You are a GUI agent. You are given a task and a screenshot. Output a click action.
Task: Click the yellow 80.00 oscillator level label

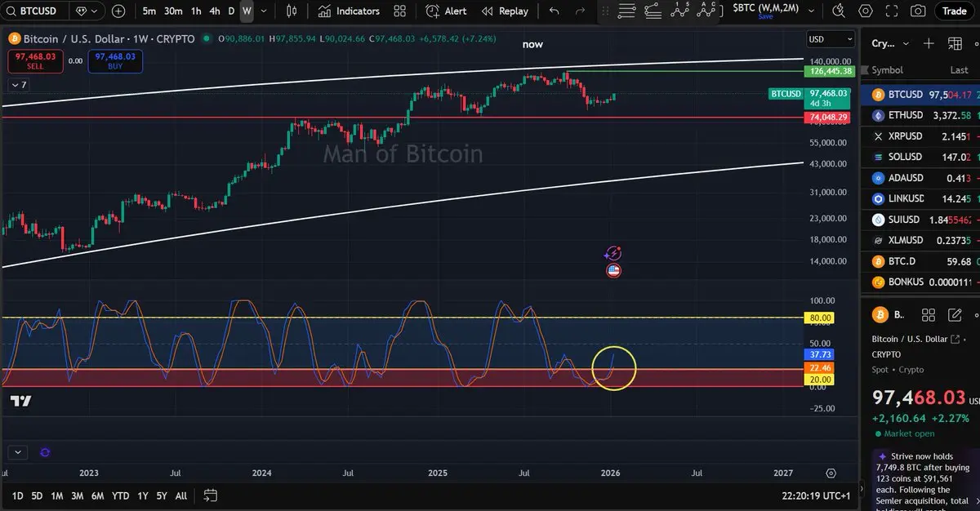pos(820,318)
